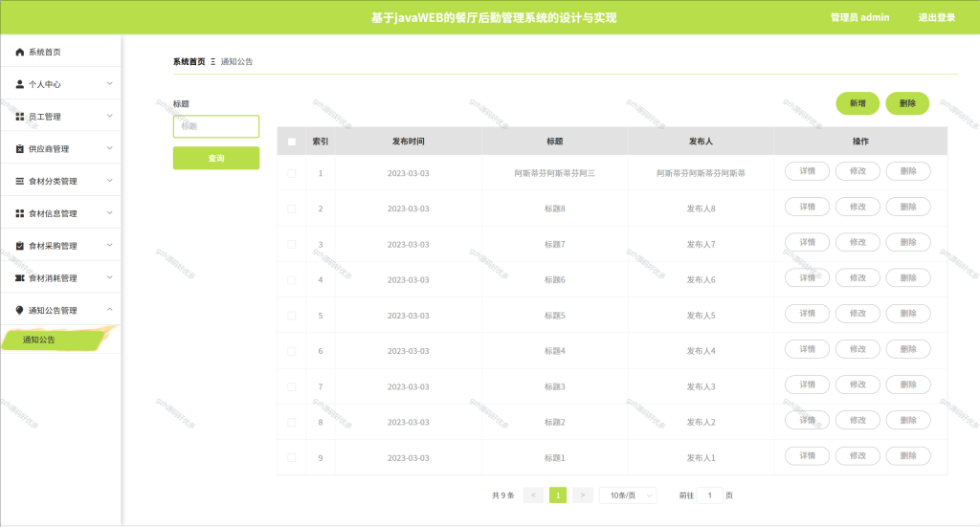The image size is (980, 527).
Task: Click 管理员 admin in the header
Action: tap(859, 17)
